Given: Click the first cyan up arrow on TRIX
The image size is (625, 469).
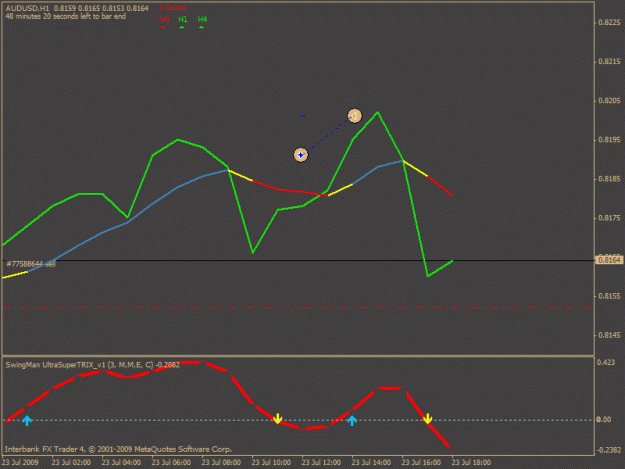Looking at the screenshot, I should (27, 420).
